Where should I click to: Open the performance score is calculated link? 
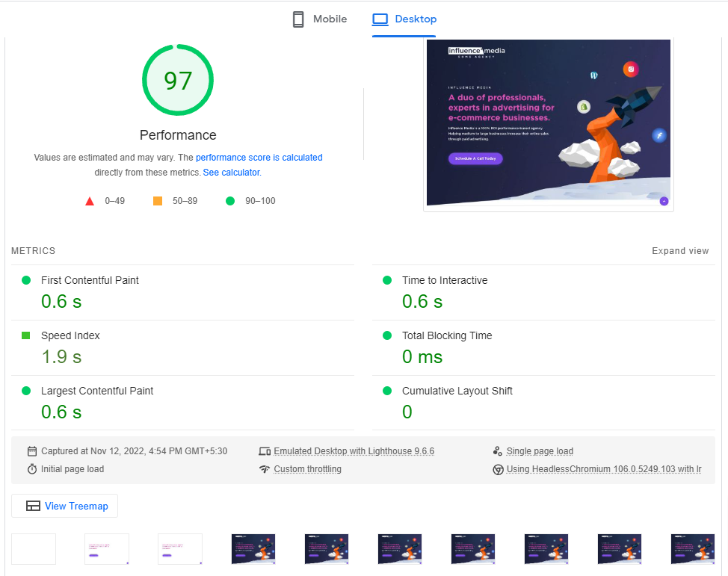coord(259,158)
